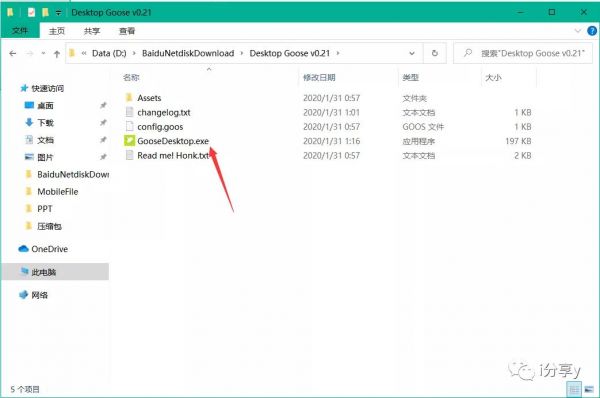Click the config.goos file name
Screen dimensions: 600x398
[x=160, y=127]
